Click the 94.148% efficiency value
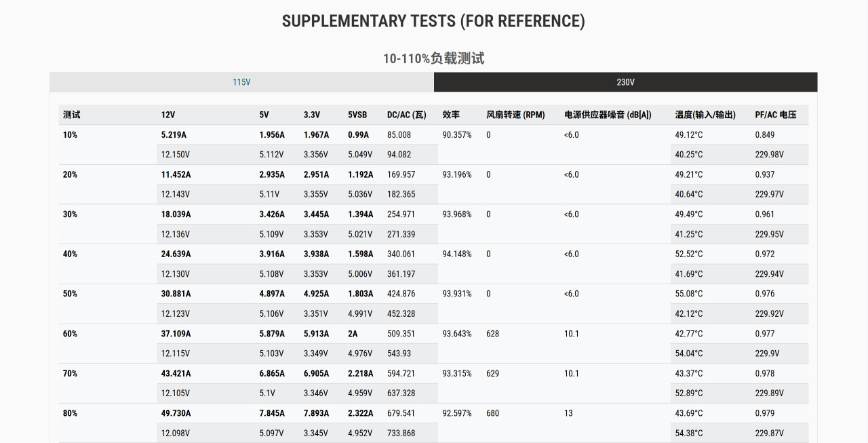This screenshot has width=868, height=443. [457, 254]
